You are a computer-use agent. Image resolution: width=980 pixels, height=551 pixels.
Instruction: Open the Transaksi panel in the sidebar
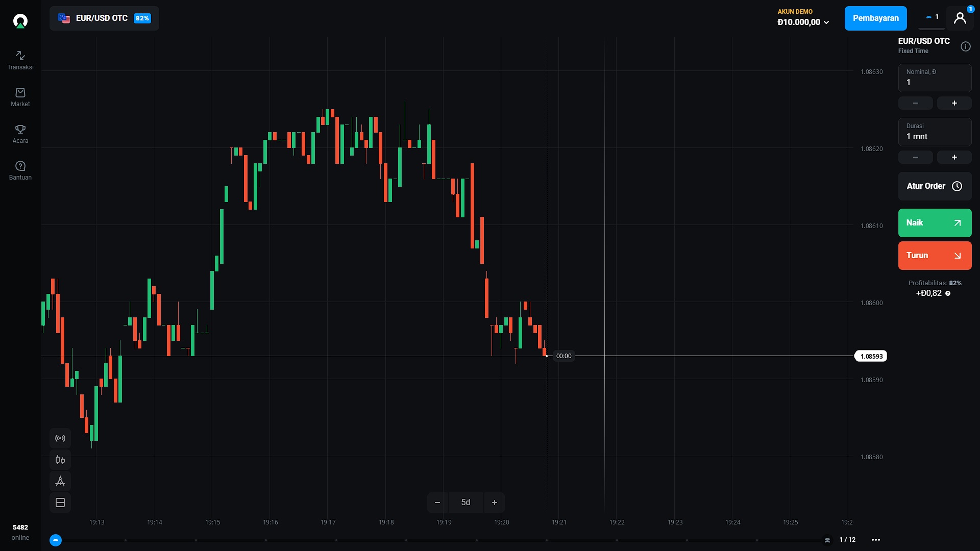(20, 60)
